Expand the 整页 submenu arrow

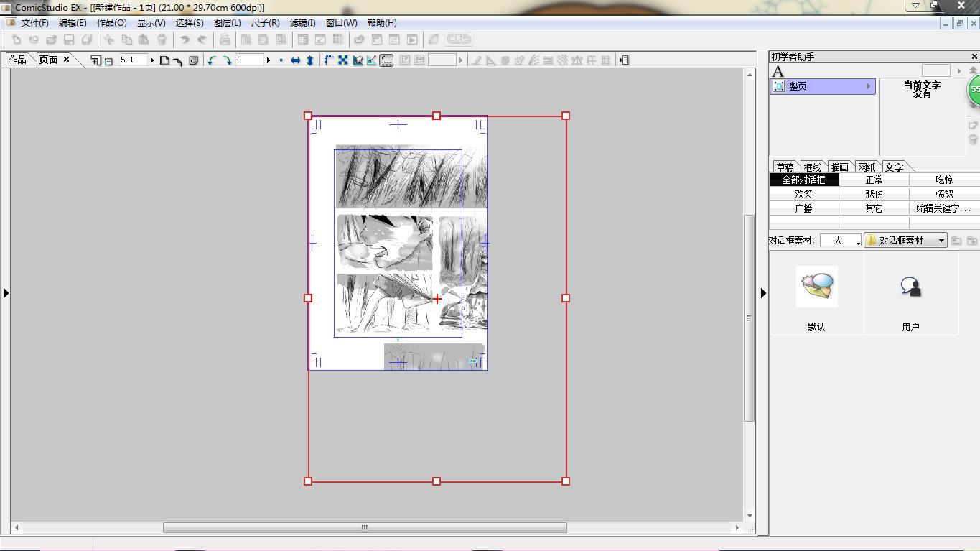point(869,86)
